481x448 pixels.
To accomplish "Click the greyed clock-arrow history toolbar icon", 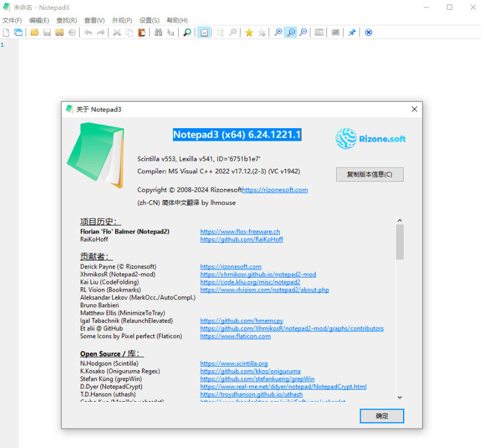I will click(x=72, y=33).
